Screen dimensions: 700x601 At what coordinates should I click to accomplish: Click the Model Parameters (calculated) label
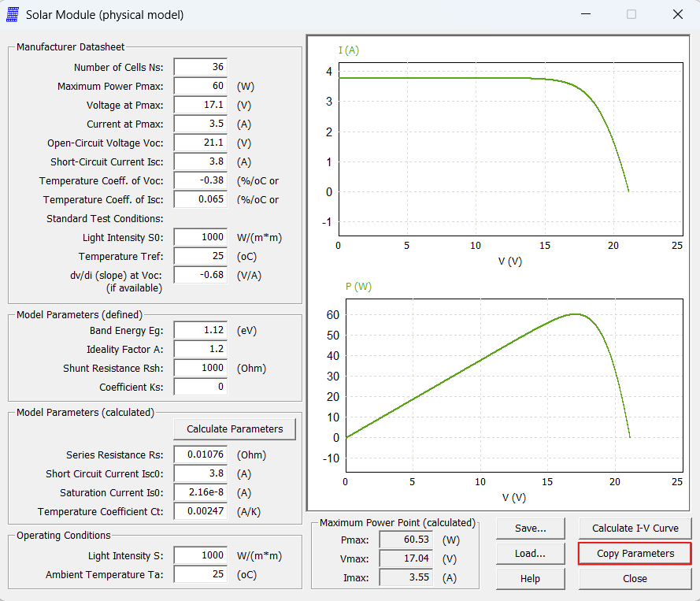pos(85,412)
